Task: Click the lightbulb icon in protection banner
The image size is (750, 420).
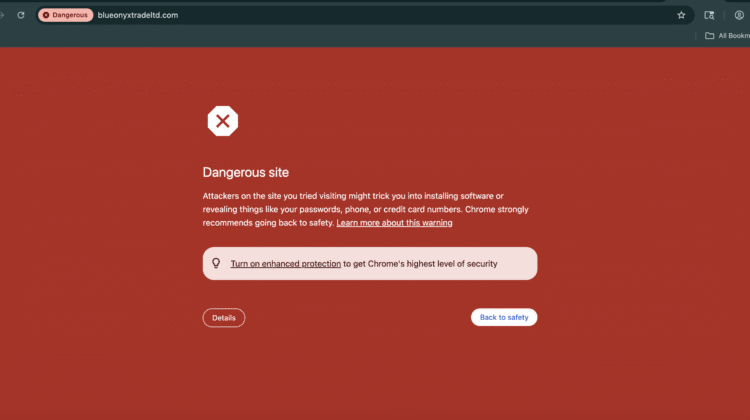Action: point(216,264)
